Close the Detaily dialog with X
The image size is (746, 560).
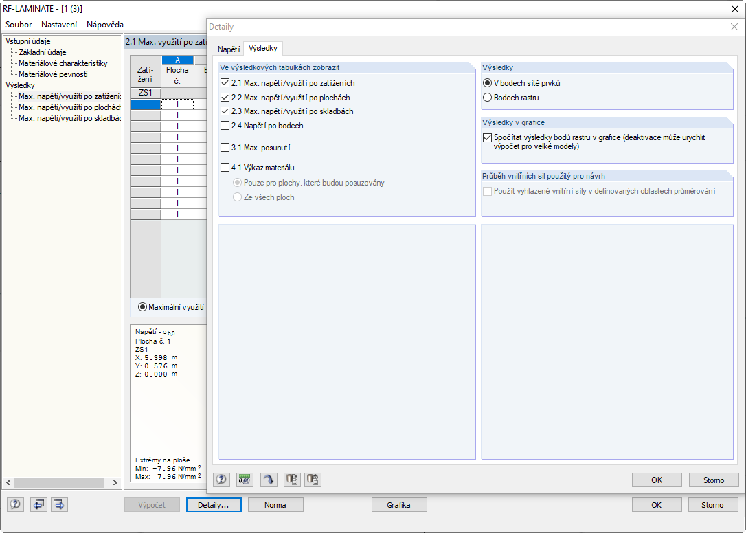734,27
